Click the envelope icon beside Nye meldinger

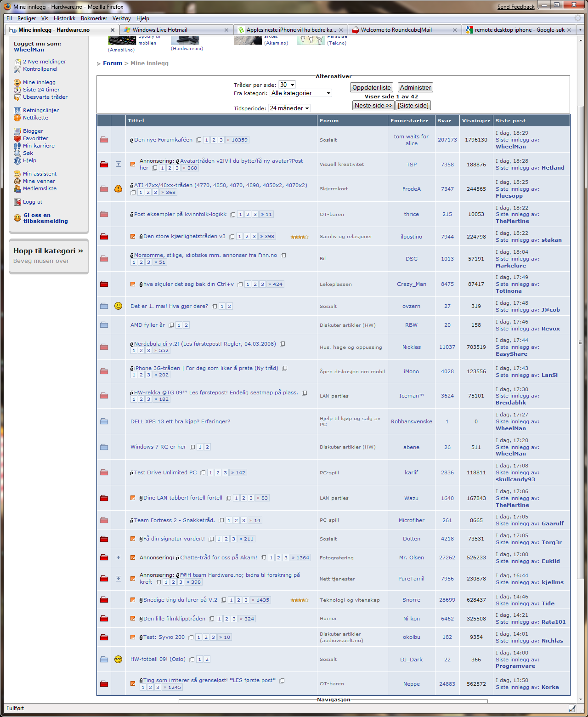[17, 62]
